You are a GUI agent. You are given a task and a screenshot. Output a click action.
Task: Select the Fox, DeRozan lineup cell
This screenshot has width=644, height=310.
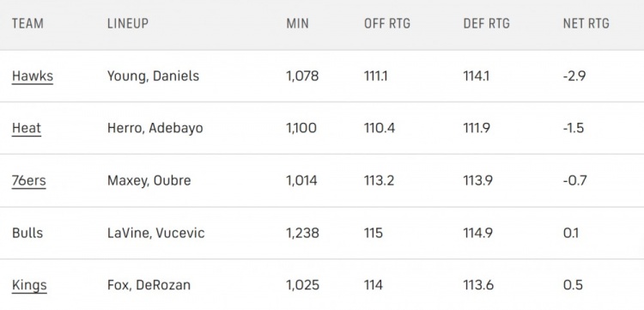point(149,285)
